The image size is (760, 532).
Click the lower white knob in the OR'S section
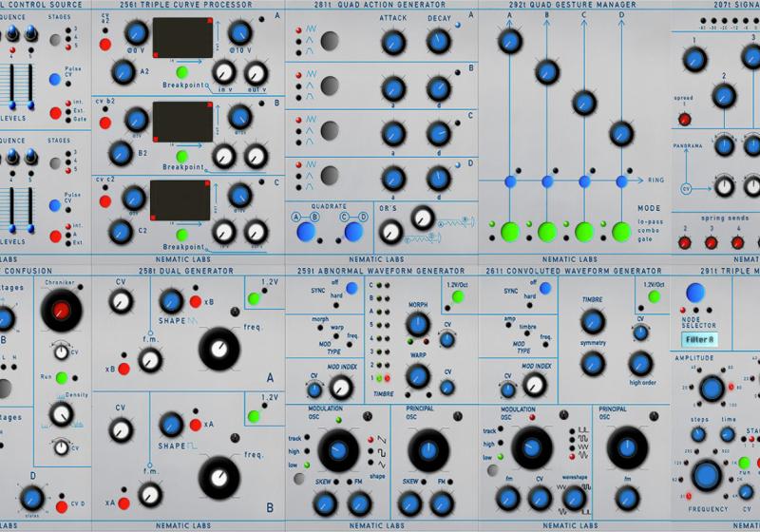click(x=390, y=232)
